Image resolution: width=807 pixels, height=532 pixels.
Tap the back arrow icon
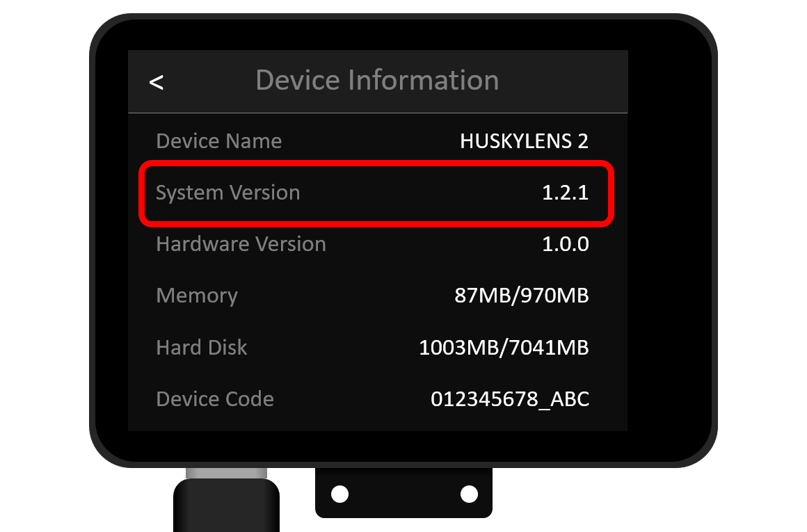pyautogui.click(x=157, y=82)
